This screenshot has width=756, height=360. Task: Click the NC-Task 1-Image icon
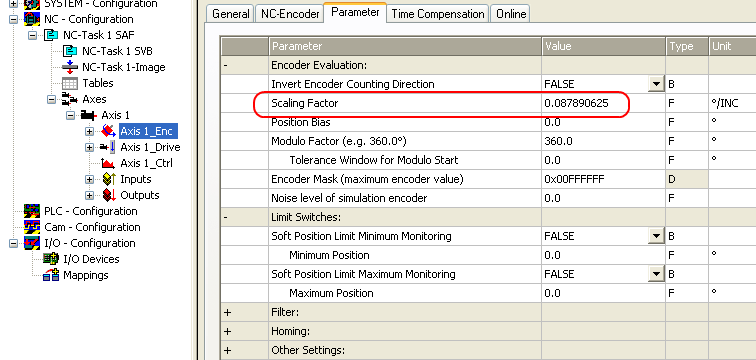pyautogui.click(x=70, y=67)
